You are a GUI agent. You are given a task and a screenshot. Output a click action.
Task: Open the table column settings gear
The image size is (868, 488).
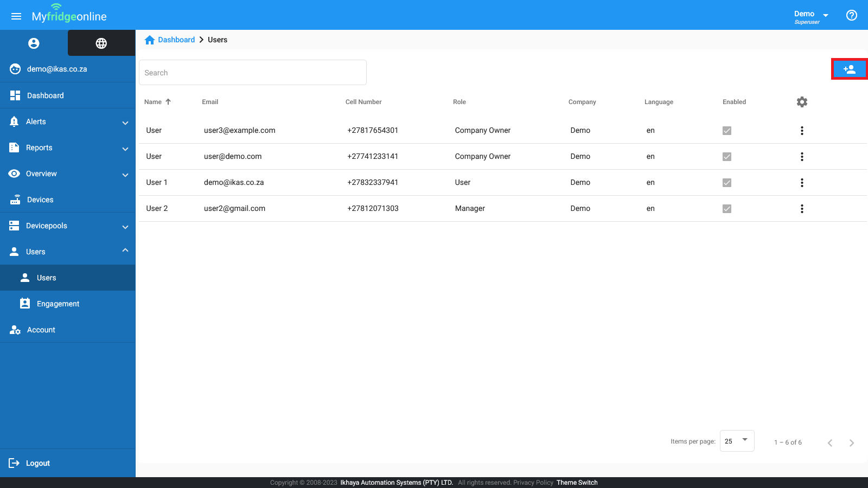tap(802, 102)
